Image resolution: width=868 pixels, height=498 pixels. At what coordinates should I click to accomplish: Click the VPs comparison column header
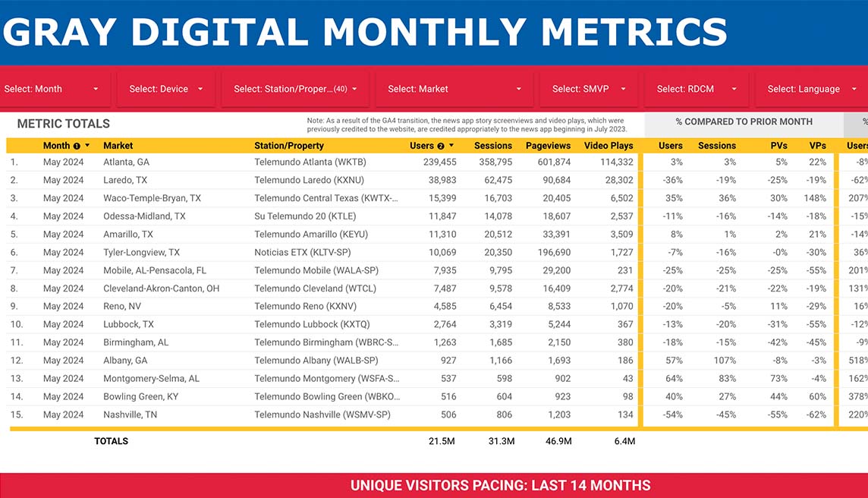pos(818,146)
